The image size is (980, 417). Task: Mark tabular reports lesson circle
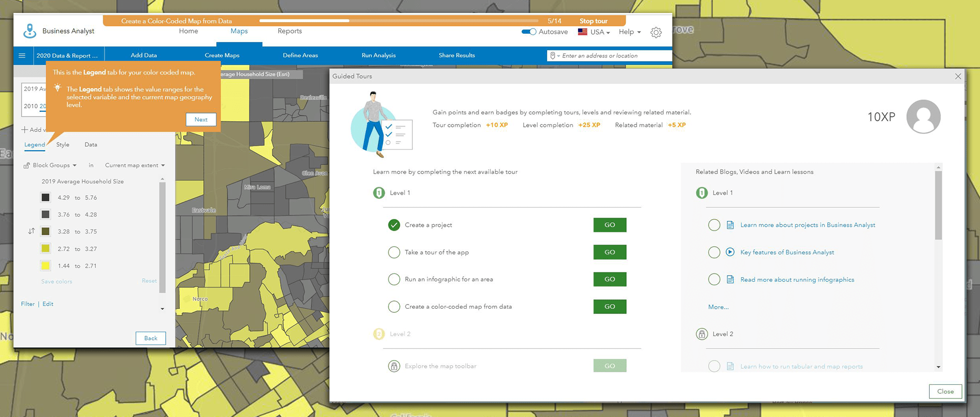click(x=714, y=366)
